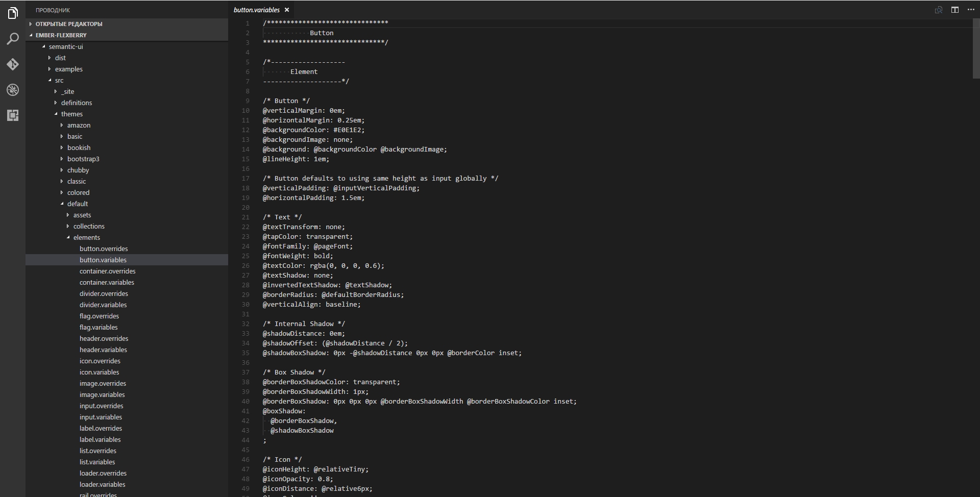Open the more actions ellipsis menu
The height and width of the screenshot is (497, 980).
coord(971,10)
